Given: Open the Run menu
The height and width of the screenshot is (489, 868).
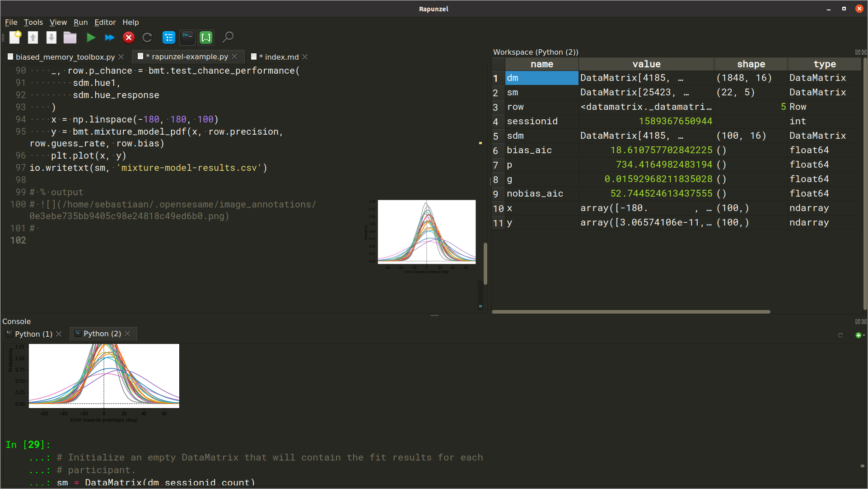Looking at the screenshot, I should click(x=81, y=22).
